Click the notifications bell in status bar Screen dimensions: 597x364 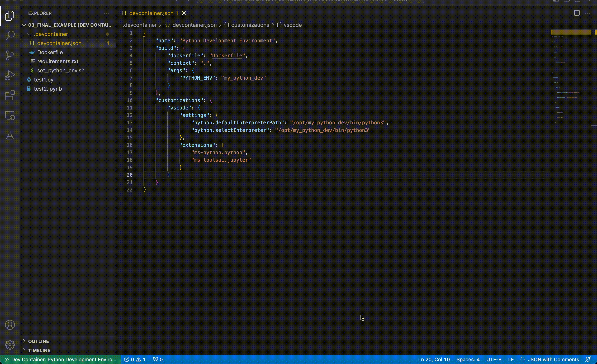[x=588, y=359]
